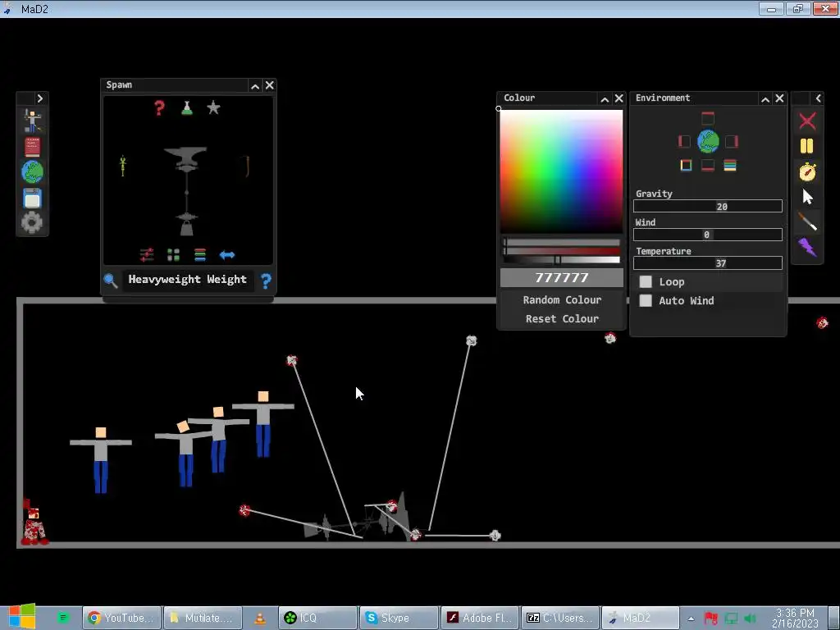The image size is (840, 630).
Task: Toggle the left wall in Environment
Action: pyautogui.click(x=684, y=141)
